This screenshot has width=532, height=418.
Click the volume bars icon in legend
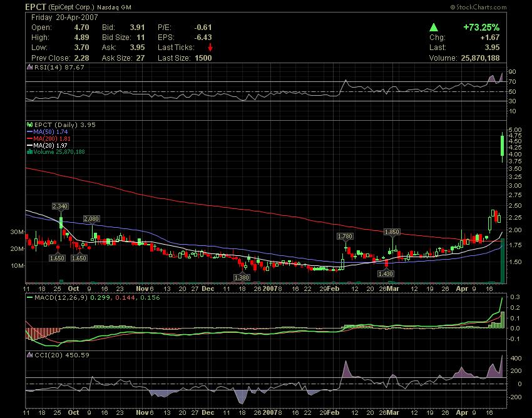(30, 151)
